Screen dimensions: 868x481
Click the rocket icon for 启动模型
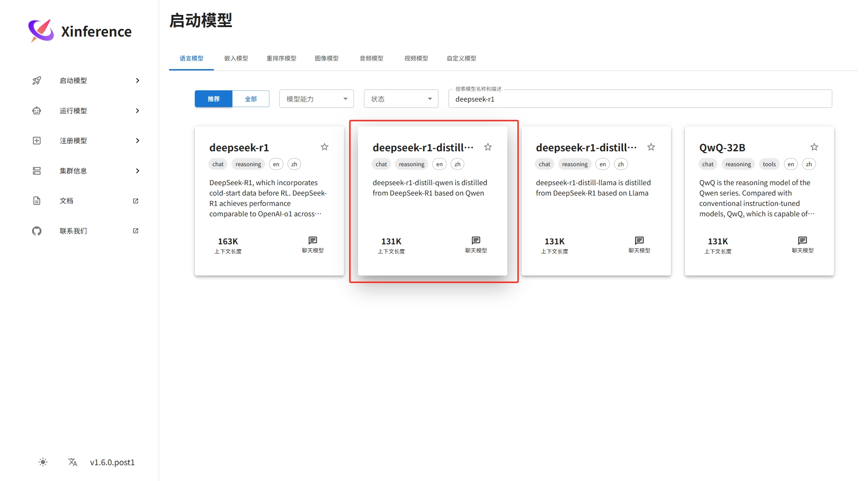pos(37,81)
